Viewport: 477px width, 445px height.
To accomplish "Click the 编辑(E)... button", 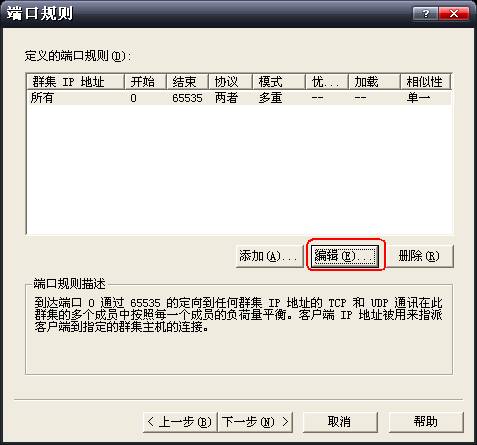I will coord(345,256).
